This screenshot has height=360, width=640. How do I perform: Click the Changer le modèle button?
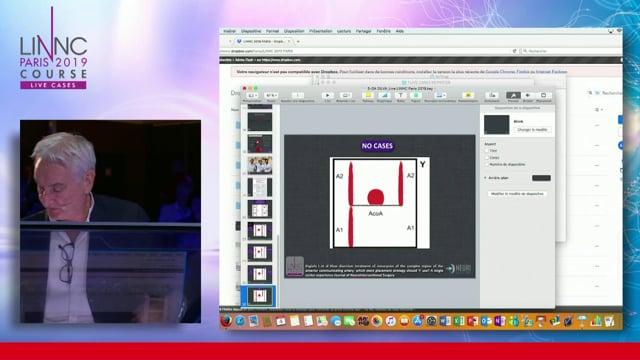[x=532, y=130]
